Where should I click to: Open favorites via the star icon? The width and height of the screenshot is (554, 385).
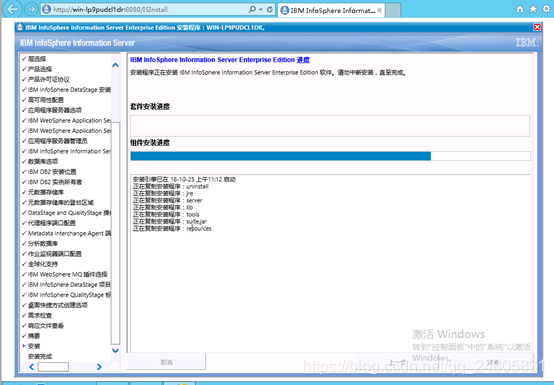coord(533,9)
